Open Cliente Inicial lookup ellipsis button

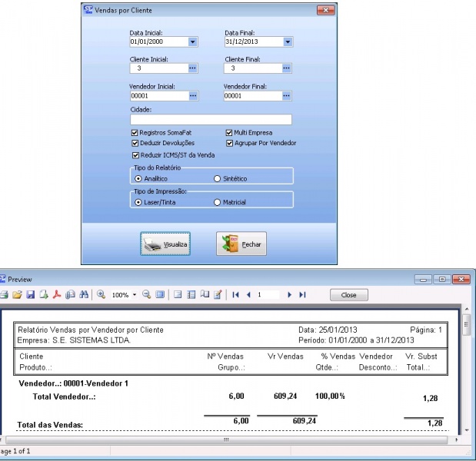pyautogui.click(x=193, y=69)
